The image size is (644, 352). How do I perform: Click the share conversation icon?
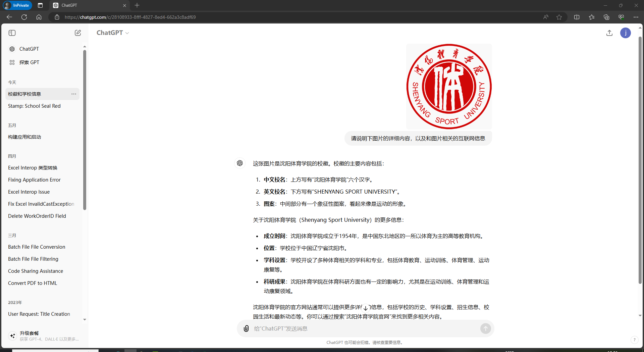[609, 33]
